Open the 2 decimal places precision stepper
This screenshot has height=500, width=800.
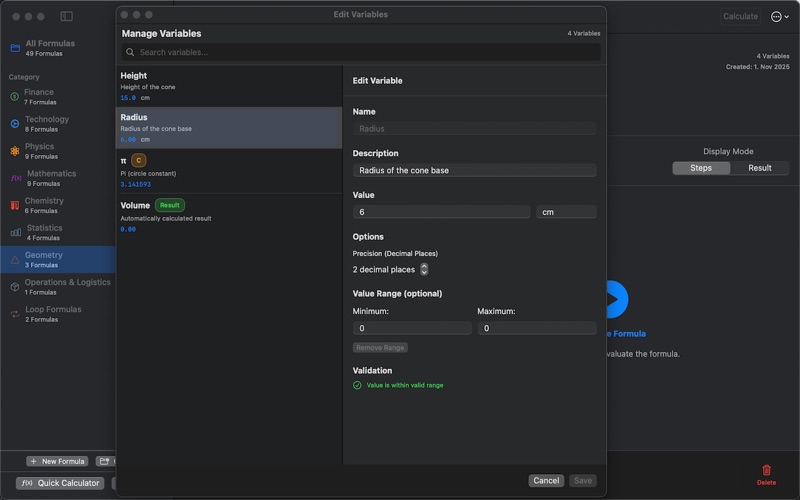pyautogui.click(x=424, y=269)
